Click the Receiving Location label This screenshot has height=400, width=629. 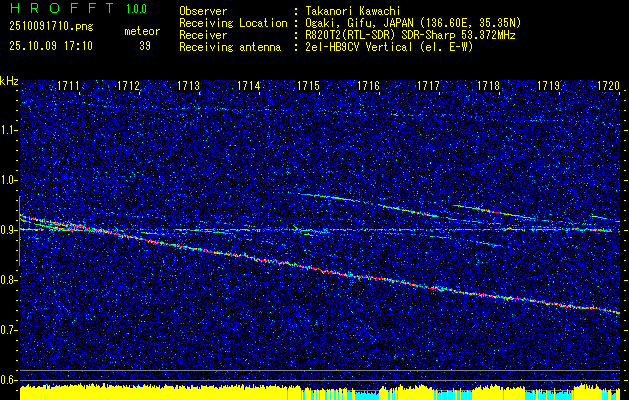click(x=233, y=23)
